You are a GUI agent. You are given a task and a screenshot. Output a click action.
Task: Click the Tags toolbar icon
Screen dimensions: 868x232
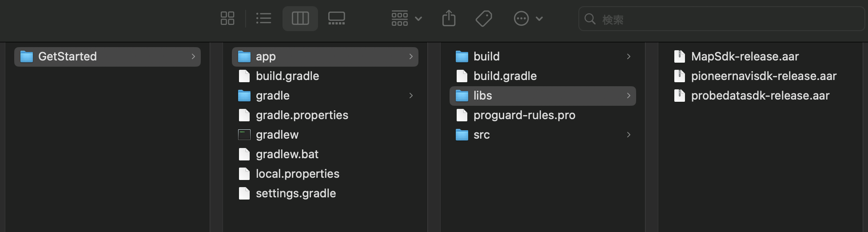(x=484, y=19)
